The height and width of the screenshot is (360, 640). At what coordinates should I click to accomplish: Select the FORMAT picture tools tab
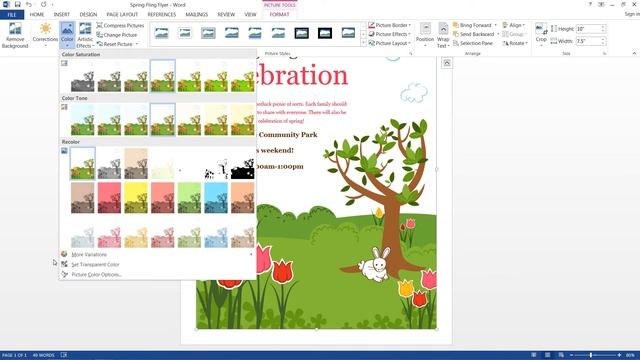[279, 14]
